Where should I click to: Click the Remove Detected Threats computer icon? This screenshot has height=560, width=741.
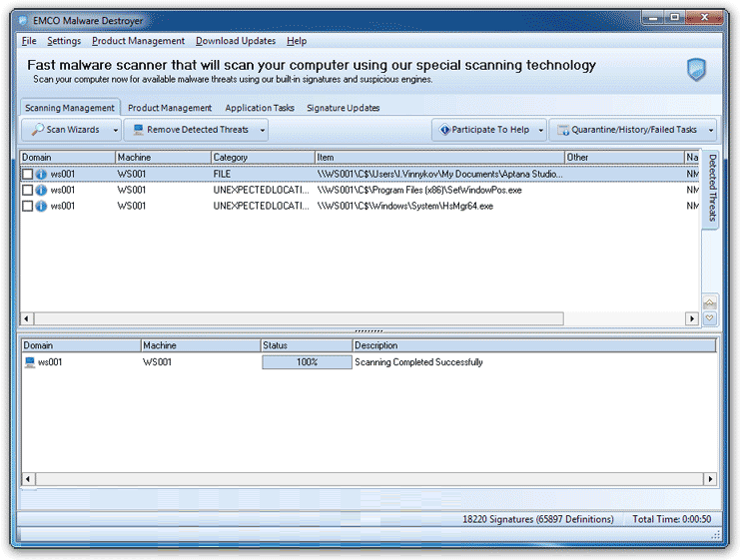[138, 130]
